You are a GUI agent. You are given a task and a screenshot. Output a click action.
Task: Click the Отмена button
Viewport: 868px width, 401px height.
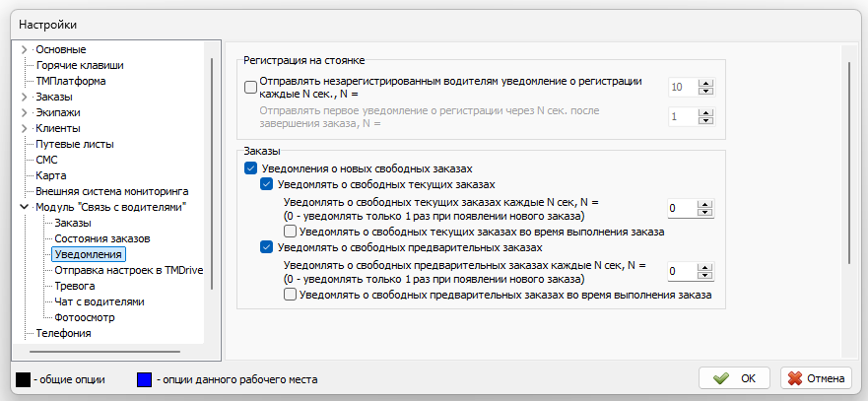click(x=816, y=379)
